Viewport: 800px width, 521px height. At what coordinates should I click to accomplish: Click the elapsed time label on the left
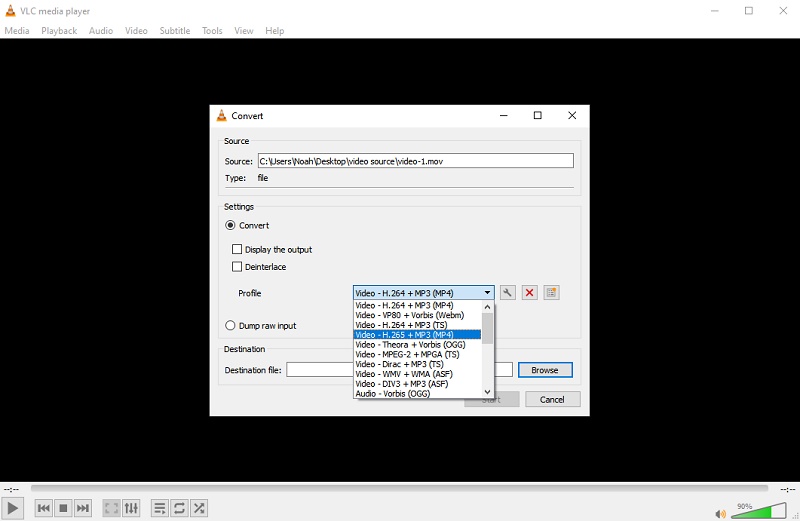tap(11, 489)
